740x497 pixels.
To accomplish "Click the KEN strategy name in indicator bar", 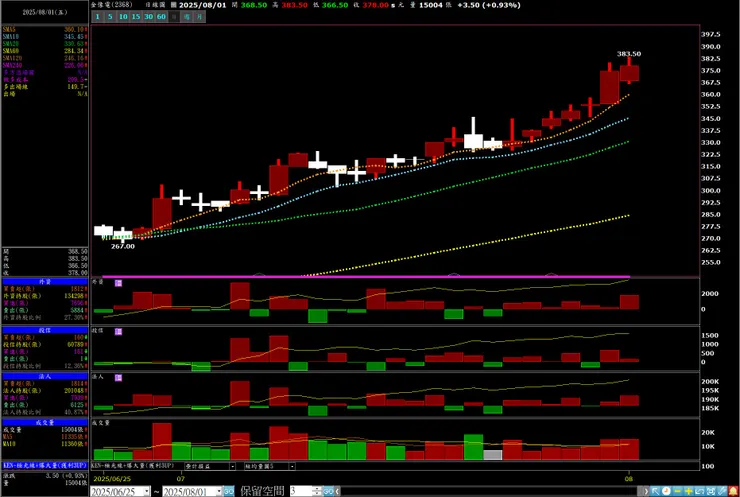I will pyautogui.click(x=133, y=466).
